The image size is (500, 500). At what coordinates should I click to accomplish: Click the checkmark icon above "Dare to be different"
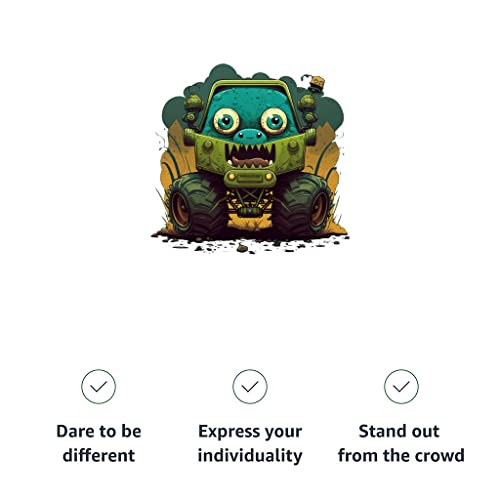tap(98, 386)
